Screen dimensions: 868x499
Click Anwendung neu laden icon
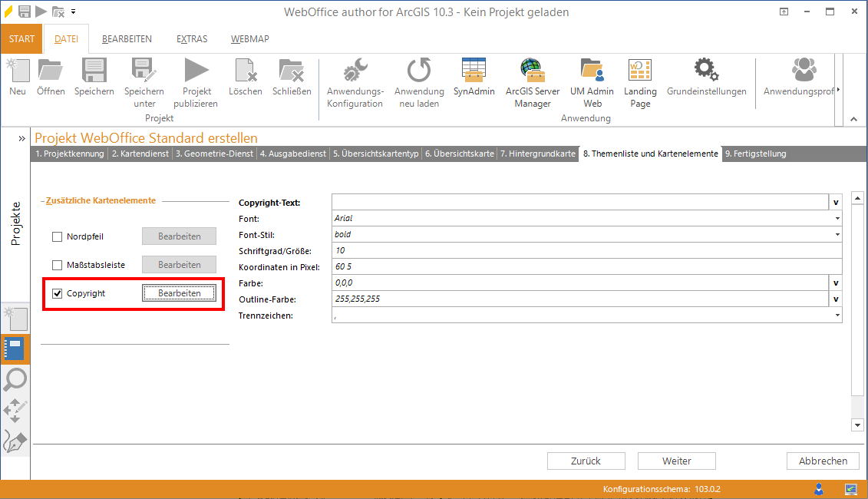419,71
